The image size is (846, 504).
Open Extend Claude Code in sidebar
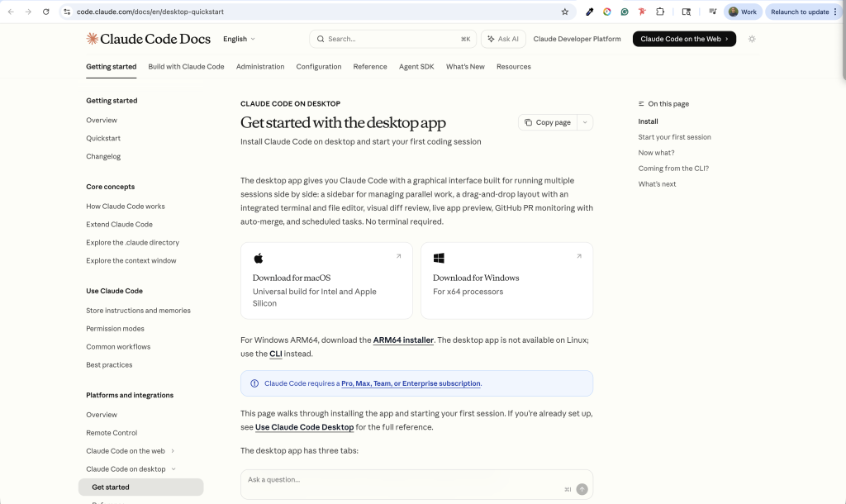pos(119,225)
